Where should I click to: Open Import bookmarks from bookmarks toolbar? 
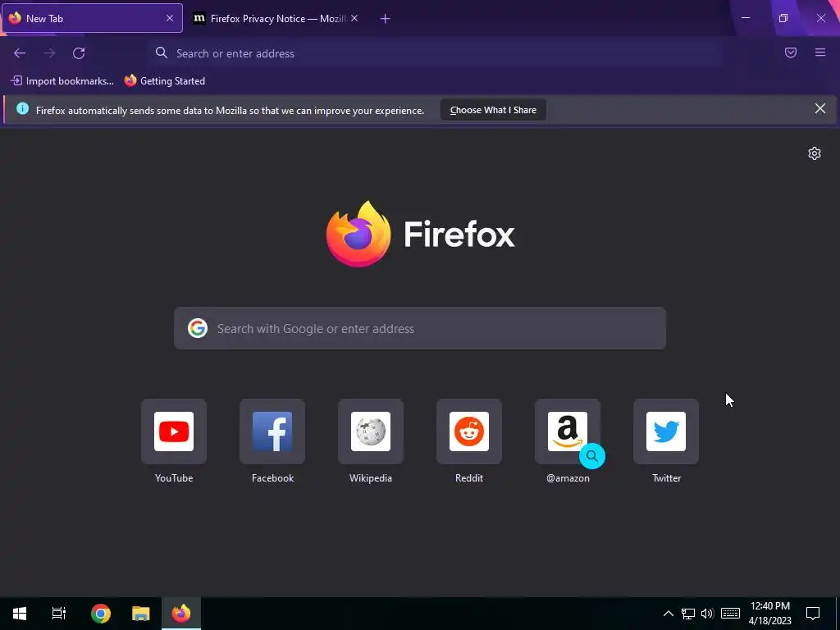pos(62,81)
